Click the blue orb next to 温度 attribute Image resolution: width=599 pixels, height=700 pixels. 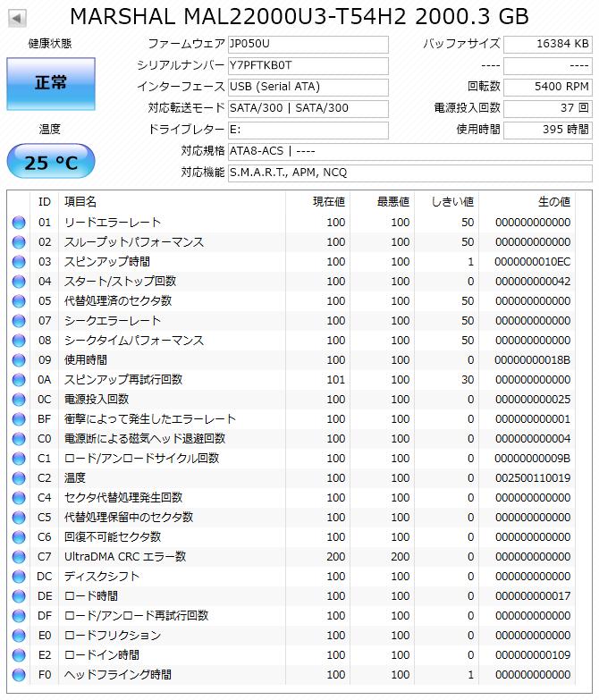coord(18,478)
